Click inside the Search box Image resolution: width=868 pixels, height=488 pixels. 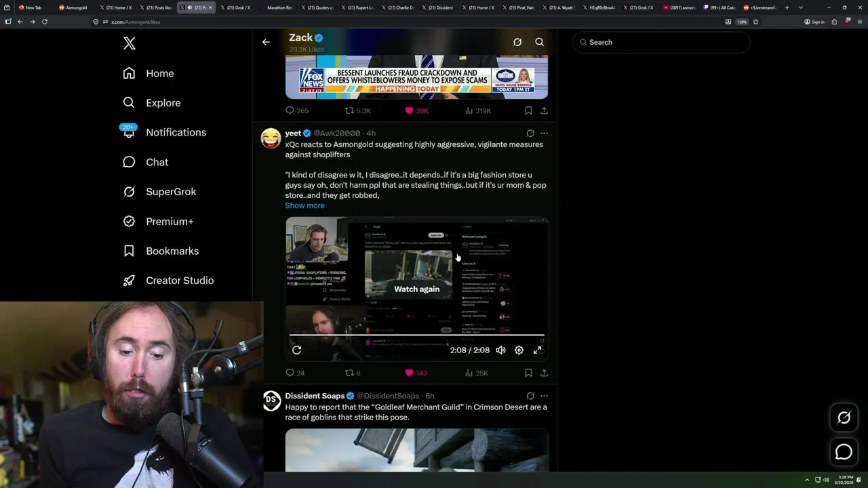[x=662, y=42]
